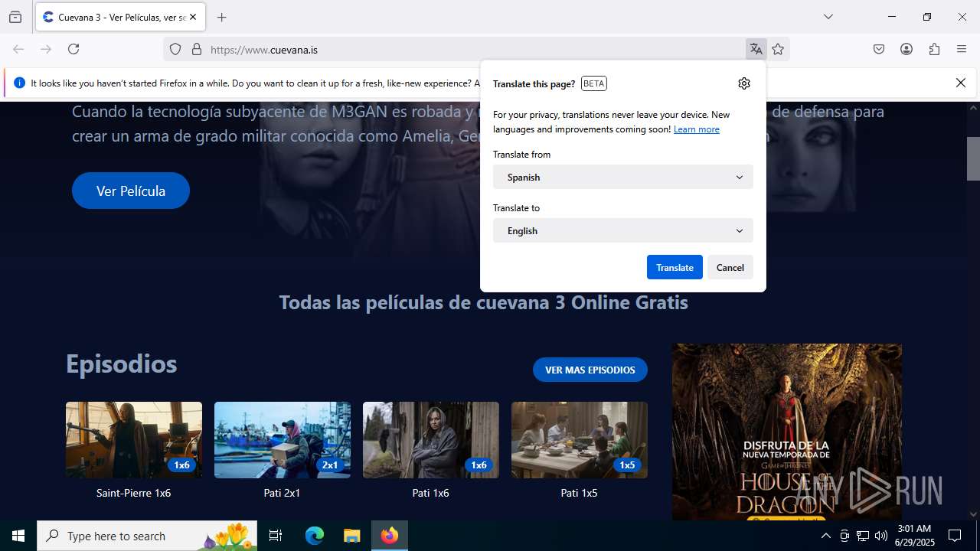Open a new tab
The image size is (980, 551).
221,17
